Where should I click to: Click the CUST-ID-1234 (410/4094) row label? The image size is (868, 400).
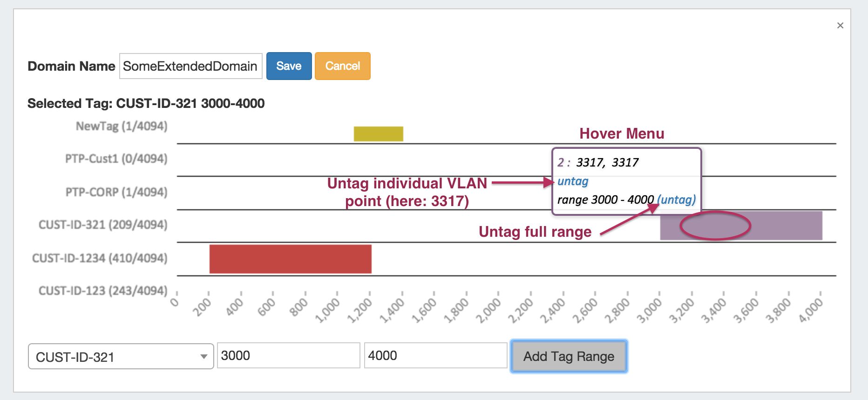tap(100, 258)
